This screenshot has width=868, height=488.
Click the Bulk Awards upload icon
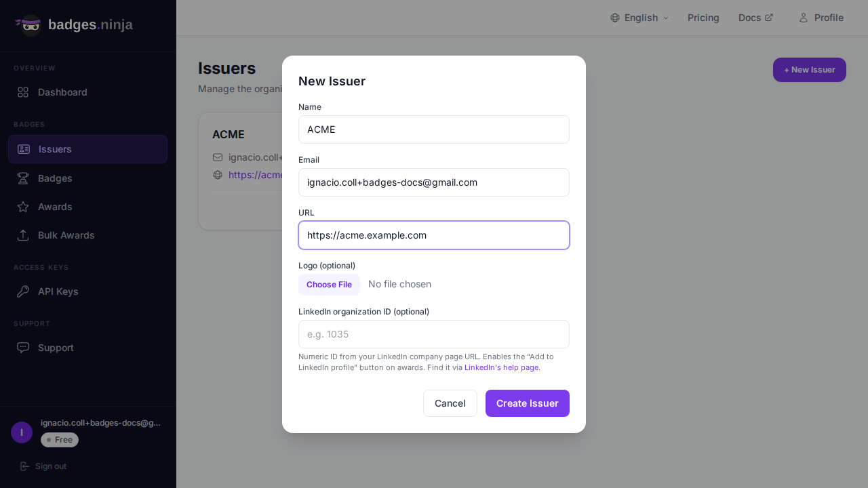point(23,235)
